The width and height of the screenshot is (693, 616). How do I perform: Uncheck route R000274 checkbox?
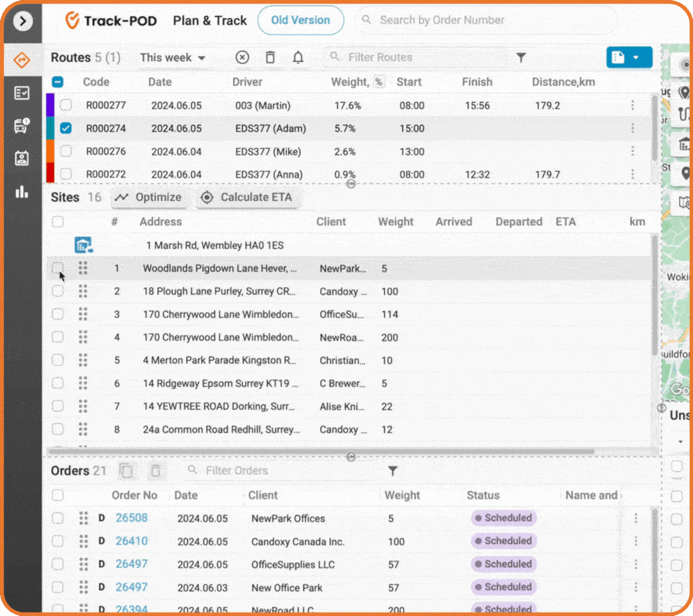(x=66, y=128)
